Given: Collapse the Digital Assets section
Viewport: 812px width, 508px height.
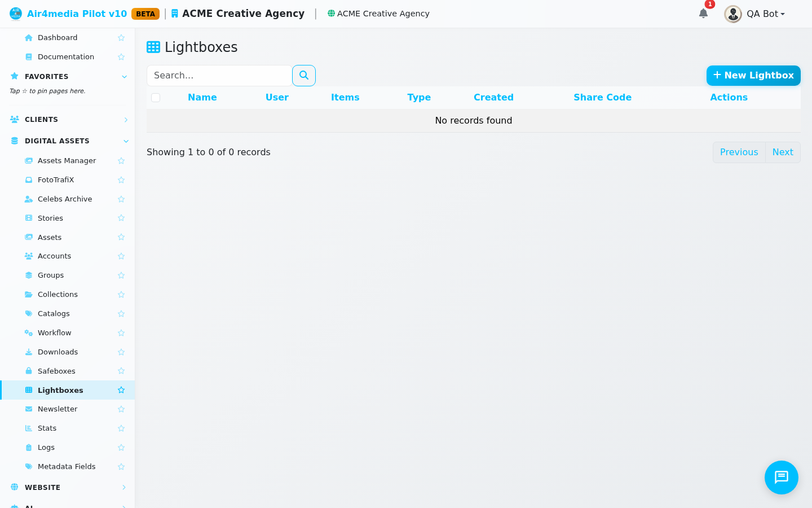Looking at the screenshot, I should (126, 141).
